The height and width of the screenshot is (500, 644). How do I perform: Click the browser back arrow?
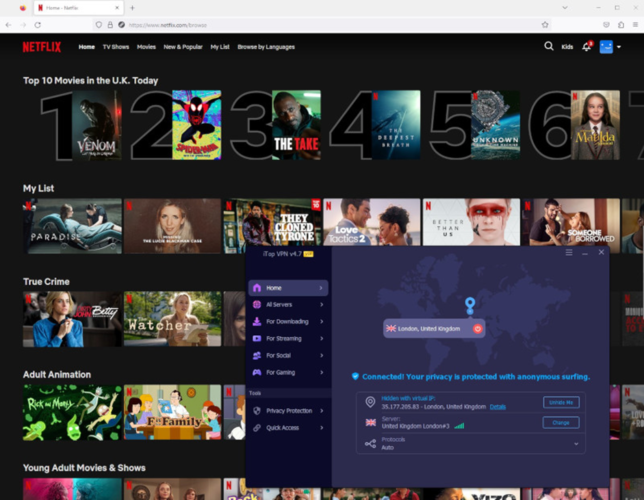[8, 25]
